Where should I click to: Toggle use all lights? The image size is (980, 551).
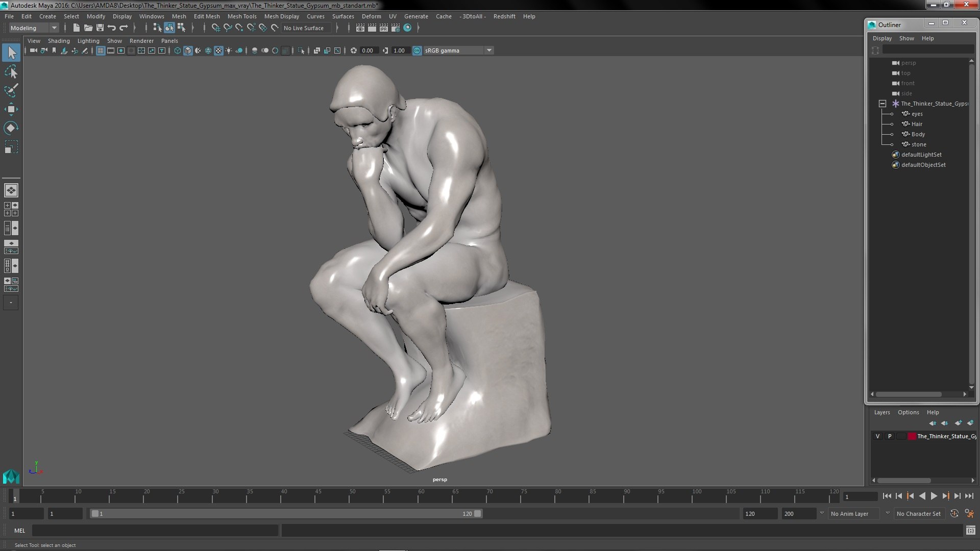click(229, 51)
